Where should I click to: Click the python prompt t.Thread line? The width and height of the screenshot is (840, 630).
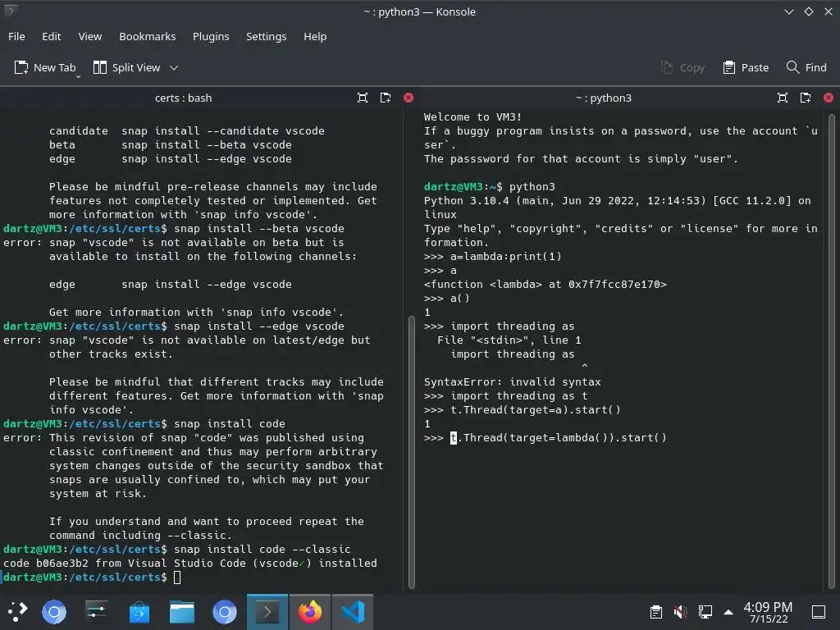[x=545, y=438]
